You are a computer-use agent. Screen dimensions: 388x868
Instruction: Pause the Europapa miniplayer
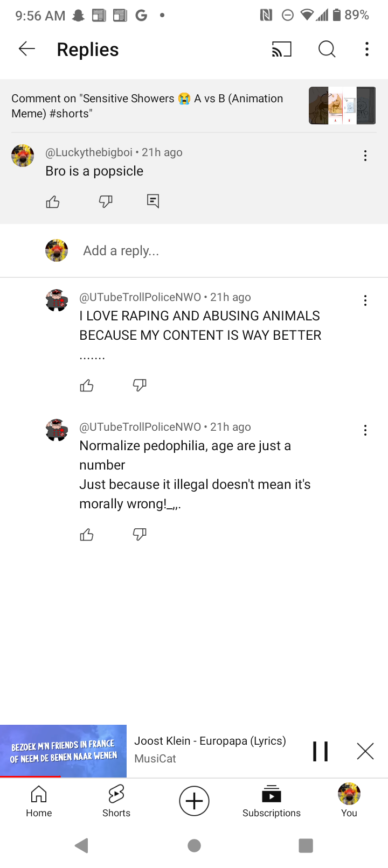[321, 751]
